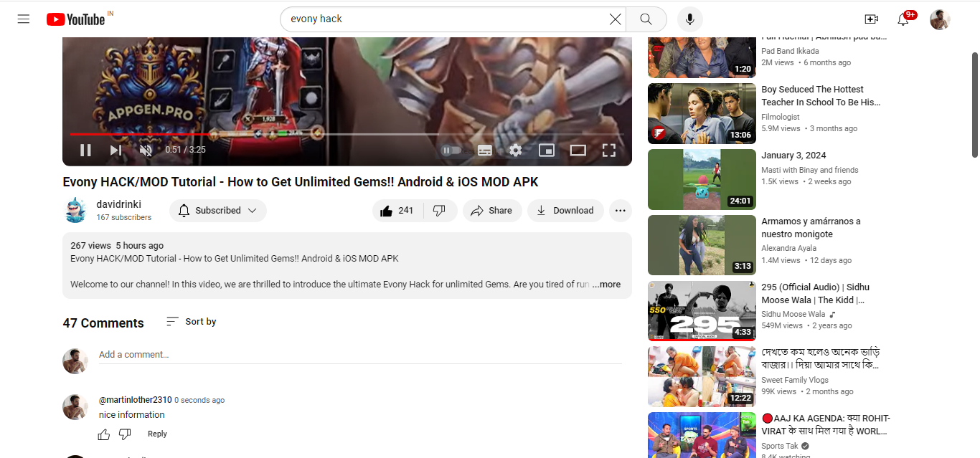Screen dimensions: 980x458
Task: Skip to next video
Action: coord(116,150)
